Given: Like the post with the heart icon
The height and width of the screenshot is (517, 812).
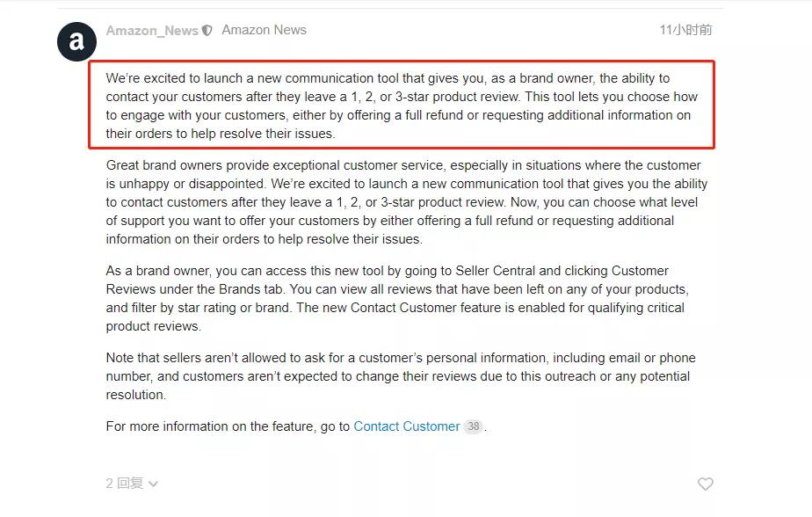Looking at the screenshot, I should (705, 484).
